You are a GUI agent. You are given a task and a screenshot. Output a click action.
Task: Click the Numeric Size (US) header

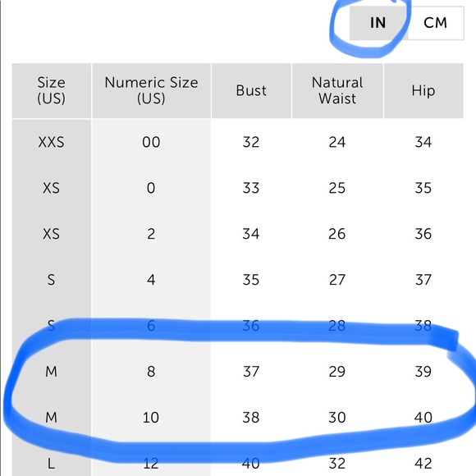coord(151,90)
